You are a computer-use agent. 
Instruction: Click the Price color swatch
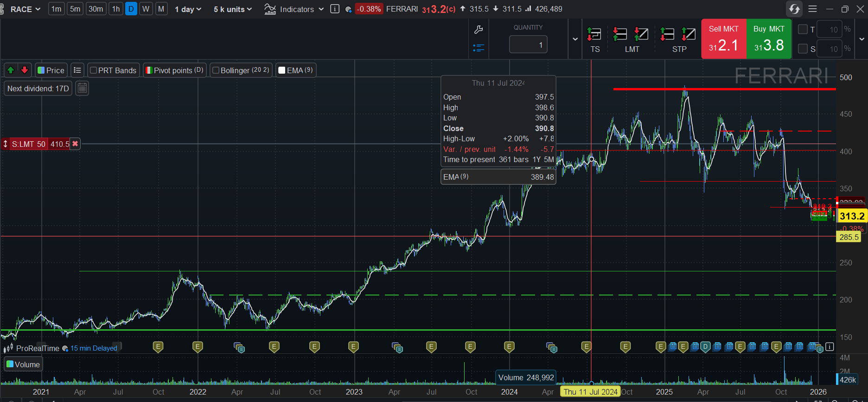(41, 70)
